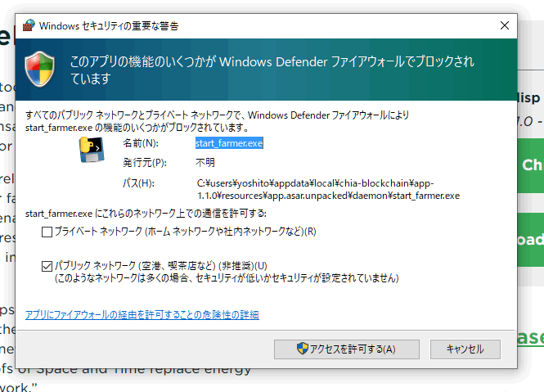Uncheck the パブリック ネットワーク checkbox
Viewport: 544px width, 392px height.
(47, 265)
